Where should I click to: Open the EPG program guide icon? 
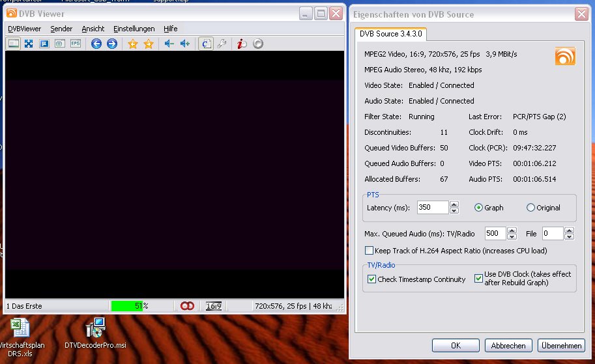[76, 44]
